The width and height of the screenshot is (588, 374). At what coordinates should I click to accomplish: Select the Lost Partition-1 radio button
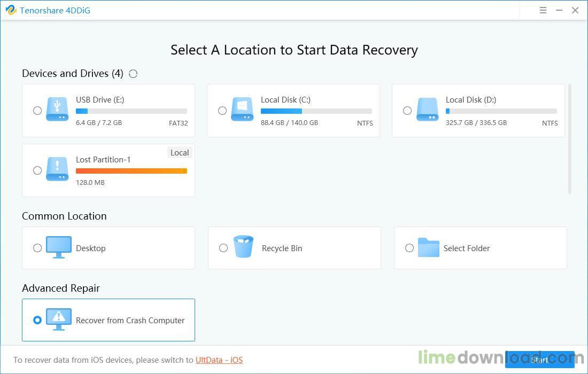pyautogui.click(x=37, y=170)
